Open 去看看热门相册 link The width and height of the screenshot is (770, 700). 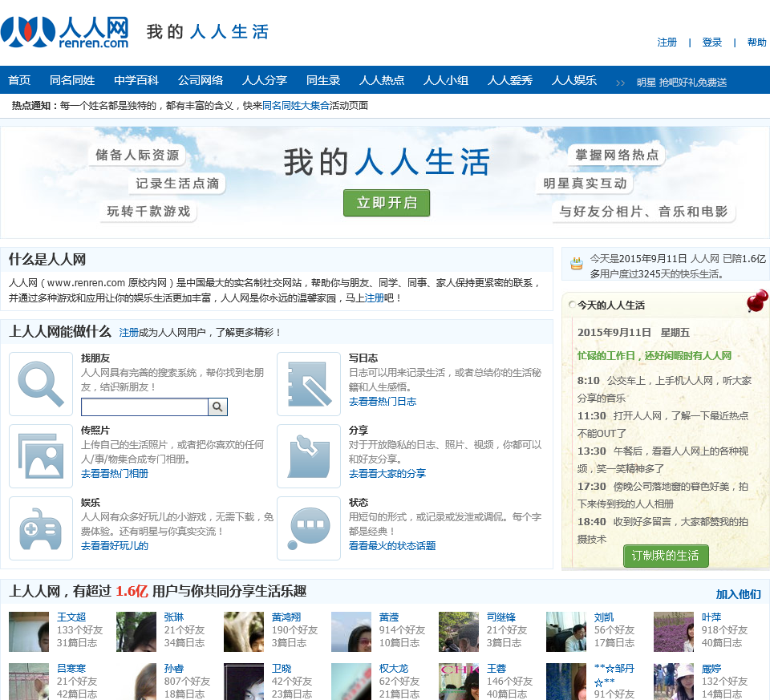[x=115, y=474]
